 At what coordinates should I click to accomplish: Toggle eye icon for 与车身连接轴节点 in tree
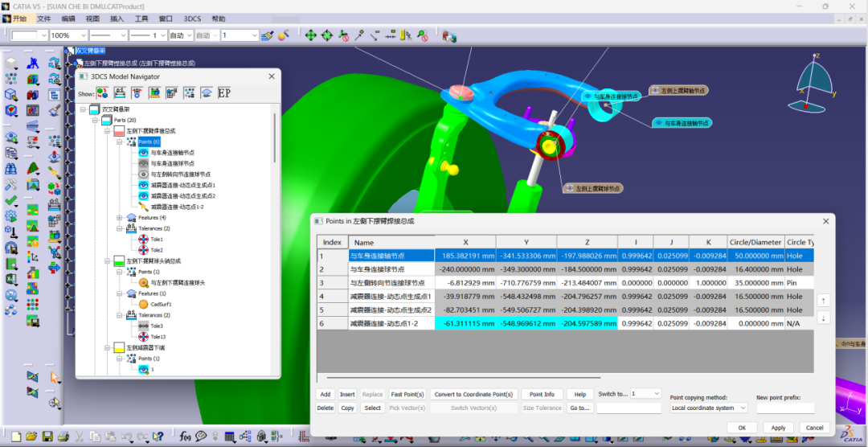click(x=143, y=152)
